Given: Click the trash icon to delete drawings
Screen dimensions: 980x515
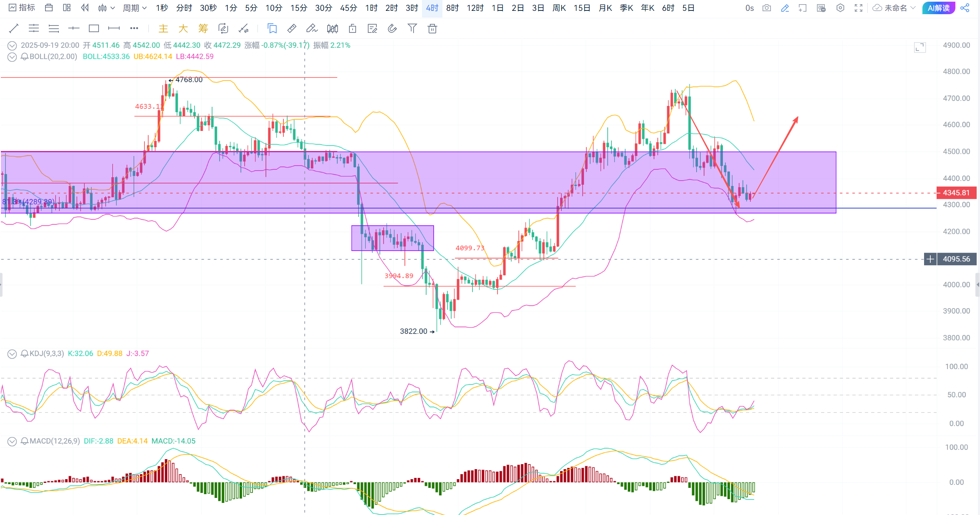Looking at the screenshot, I should 432,28.
